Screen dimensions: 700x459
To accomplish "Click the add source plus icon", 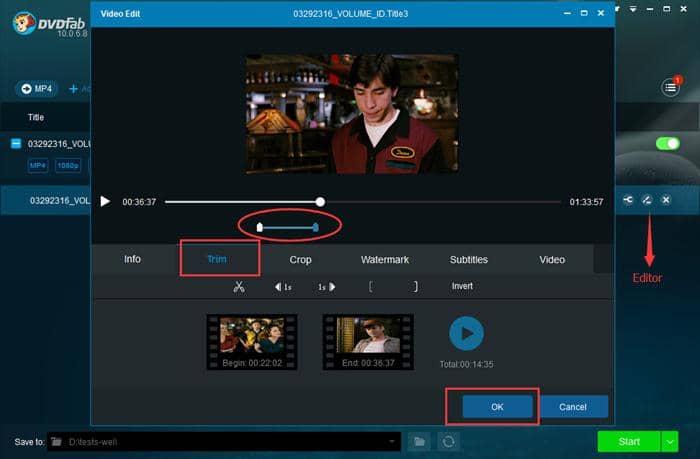I will click(73, 89).
